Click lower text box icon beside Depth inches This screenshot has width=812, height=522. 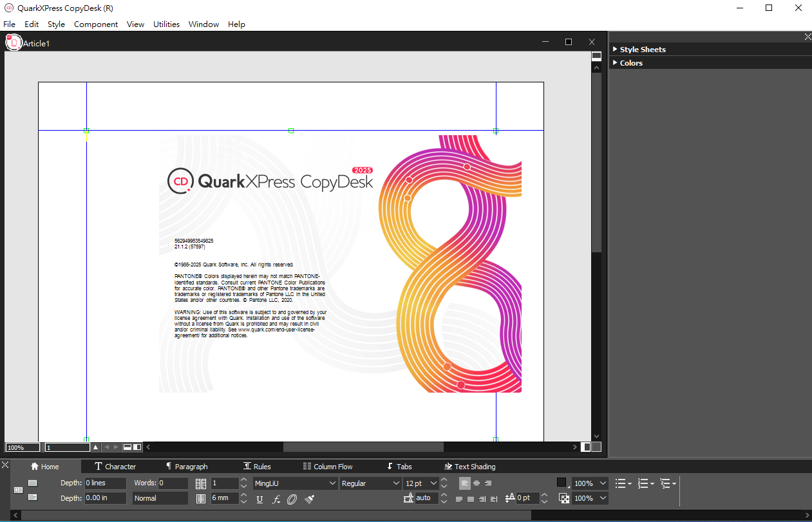33,497
